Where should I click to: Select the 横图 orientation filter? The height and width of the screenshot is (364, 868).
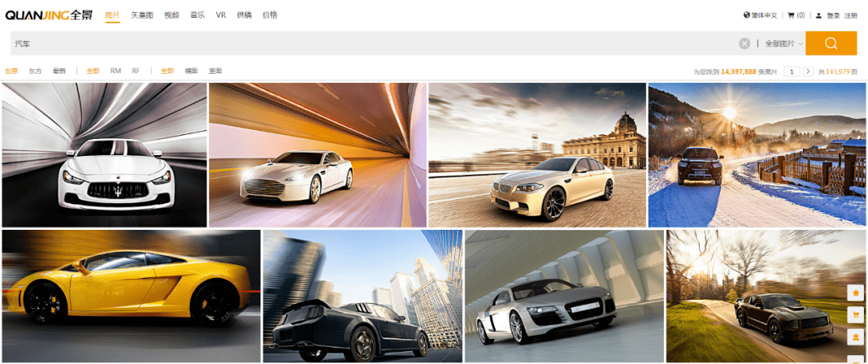[x=191, y=71]
